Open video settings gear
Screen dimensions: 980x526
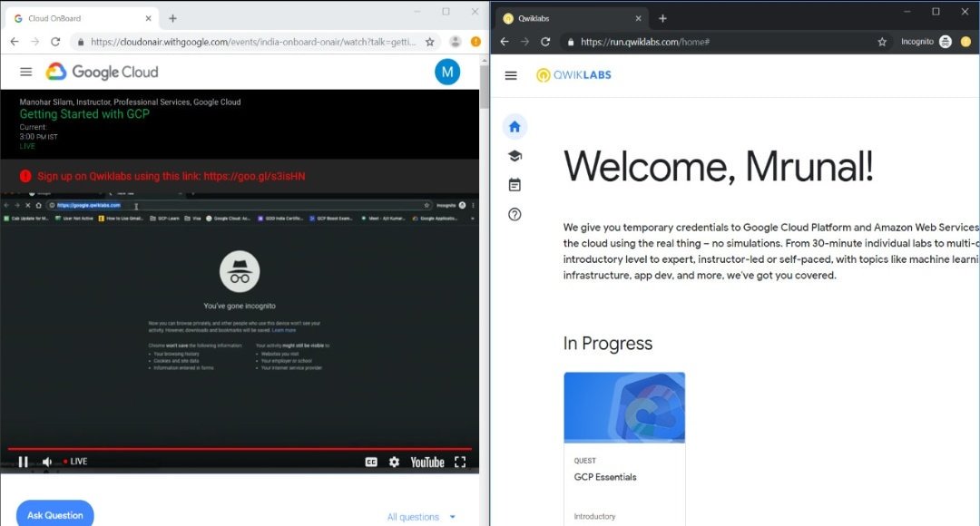[394, 462]
